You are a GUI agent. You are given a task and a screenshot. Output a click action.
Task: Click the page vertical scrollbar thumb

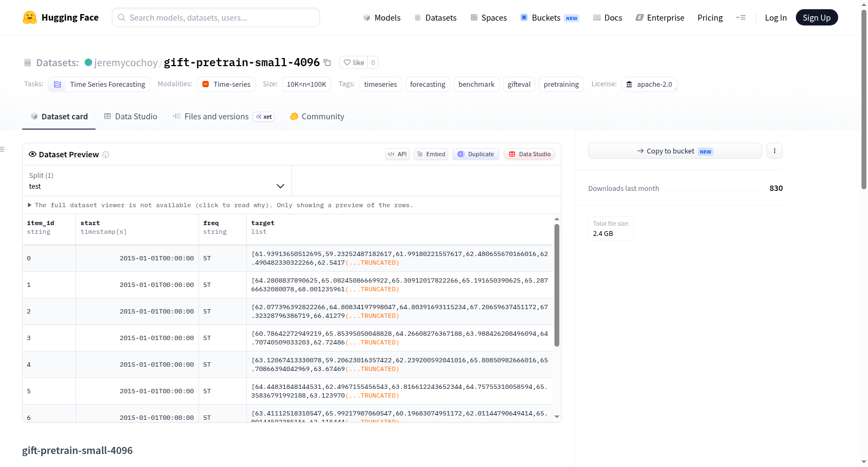coord(864,99)
